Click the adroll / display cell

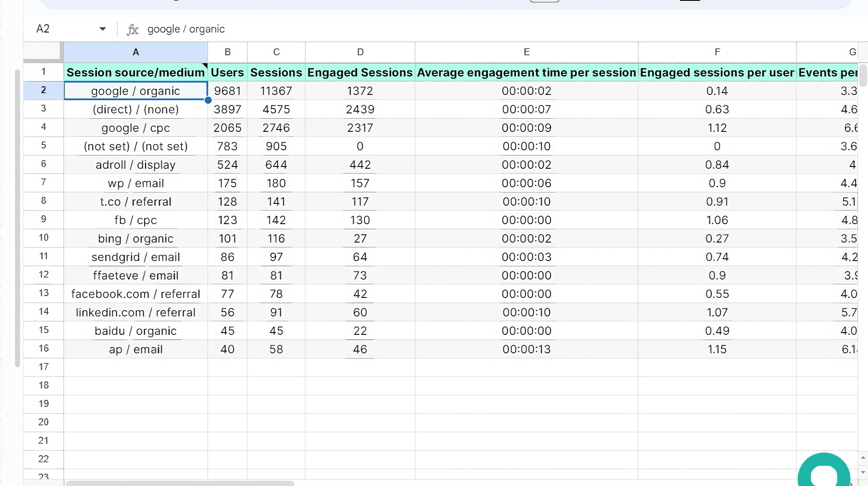pyautogui.click(x=136, y=165)
